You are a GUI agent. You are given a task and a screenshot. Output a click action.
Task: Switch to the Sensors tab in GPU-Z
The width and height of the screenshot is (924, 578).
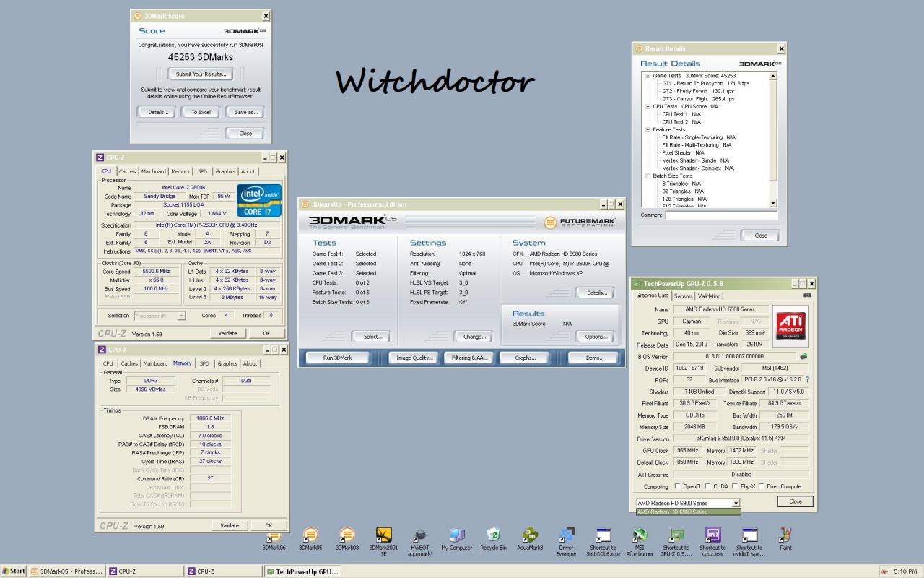tap(683, 296)
